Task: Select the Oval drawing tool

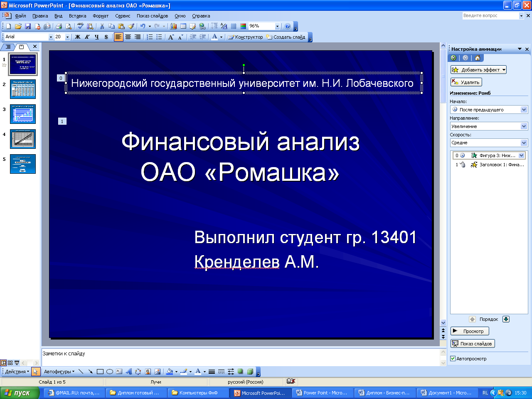Action: click(109, 372)
